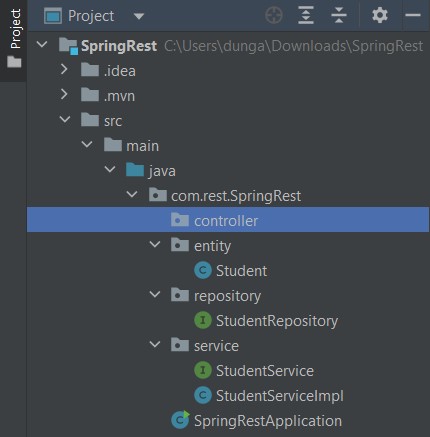This screenshot has width=430, height=437.
Task: Click the StudentRepository interface icon
Action: click(203, 320)
